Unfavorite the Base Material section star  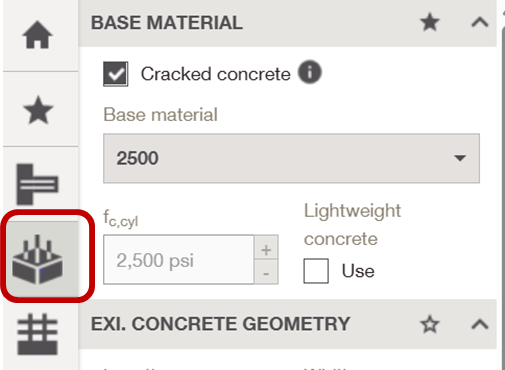(x=430, y=22)
